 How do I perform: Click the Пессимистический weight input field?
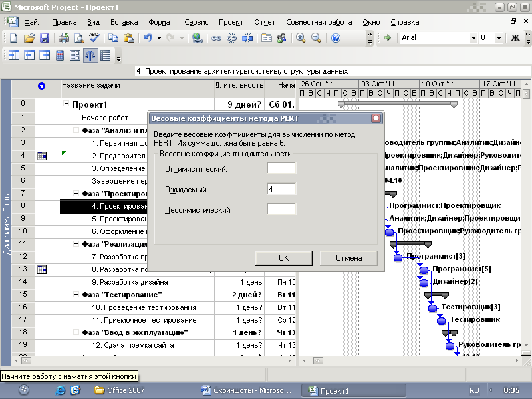[x=281, y=210]
